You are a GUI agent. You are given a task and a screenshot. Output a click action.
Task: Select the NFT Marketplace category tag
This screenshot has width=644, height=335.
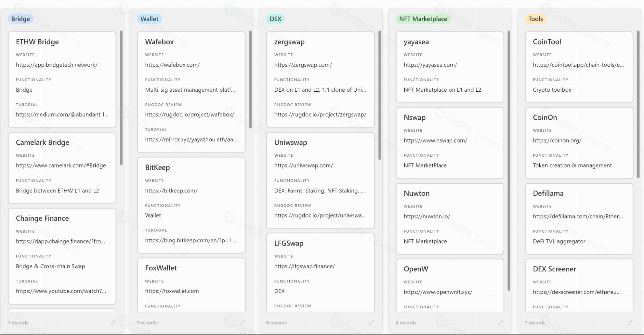coord(423,19)
